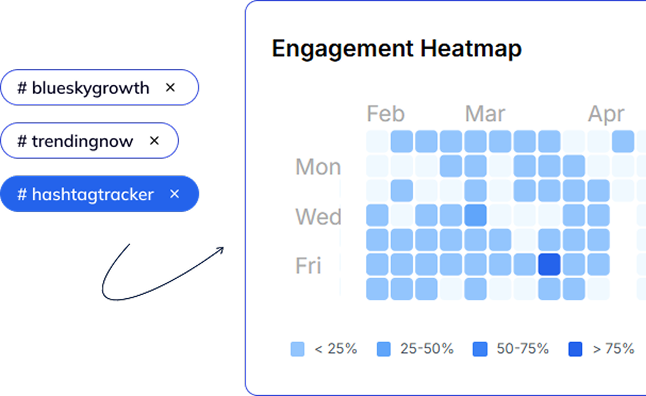The width and height of the screenshot is (646, 396).
Task: Click the Fri row label
Action: (308, 266)
